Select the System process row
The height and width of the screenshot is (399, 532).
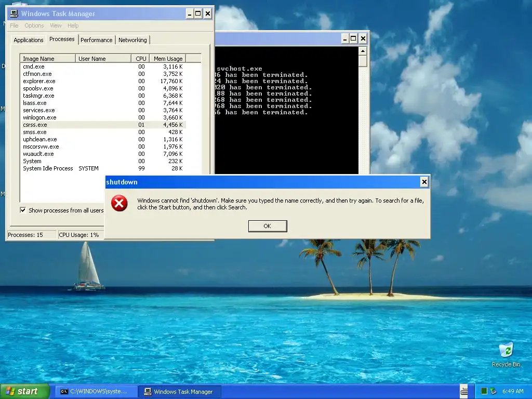click(103, 161)
